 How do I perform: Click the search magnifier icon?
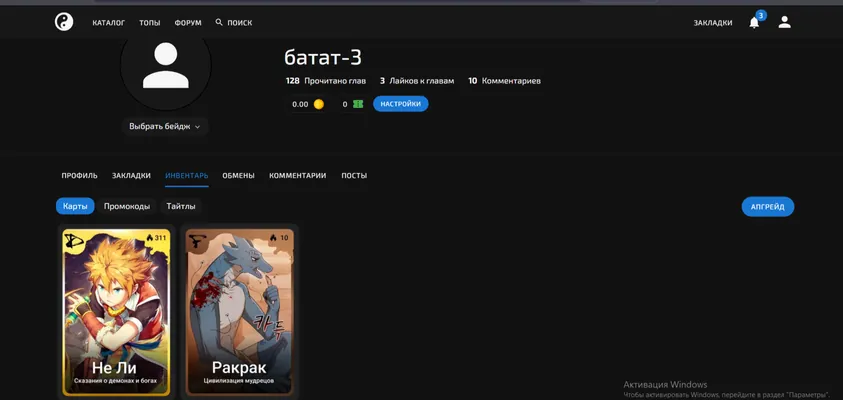(219, 22)
